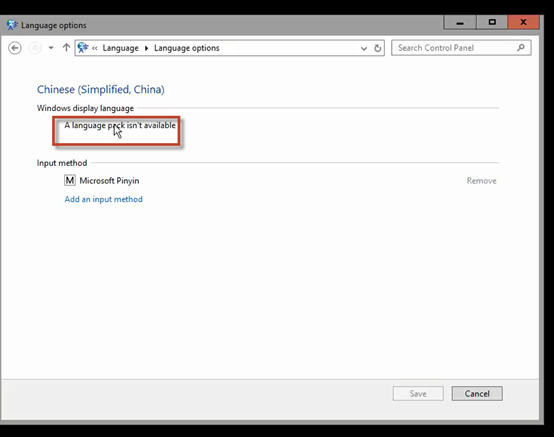The height and width of the screenshot is (437, 554).
Task: Open the recent locations dropdown arrow
Action: (51, 48)
